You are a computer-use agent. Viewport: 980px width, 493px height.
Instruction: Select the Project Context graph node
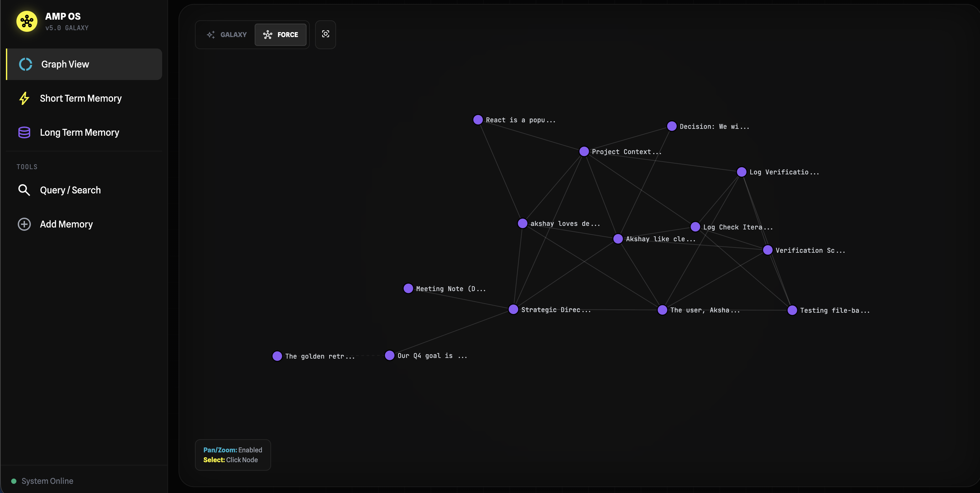[584, 151]
